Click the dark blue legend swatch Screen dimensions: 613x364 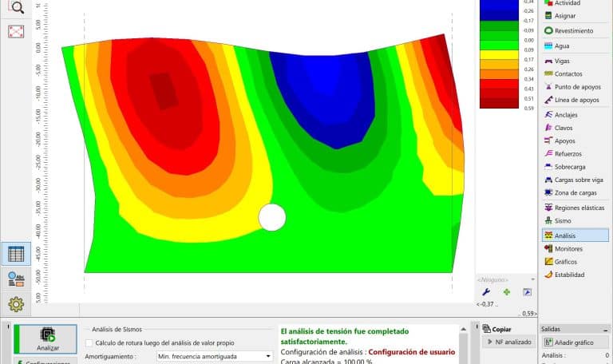point(499,15)
